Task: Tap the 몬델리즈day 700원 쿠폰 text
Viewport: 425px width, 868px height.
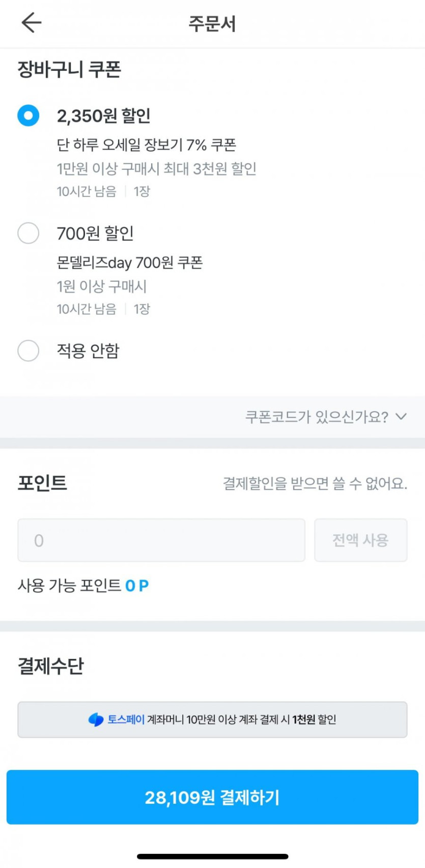Action: pos(130,263)
